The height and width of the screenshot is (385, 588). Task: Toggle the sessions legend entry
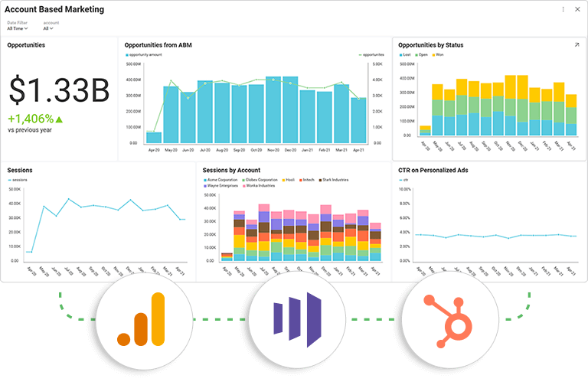(x=18, y=180)
